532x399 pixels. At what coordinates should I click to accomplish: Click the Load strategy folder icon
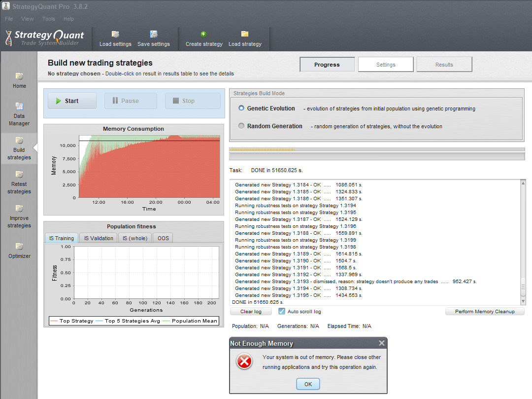click(x=245, y=34)
